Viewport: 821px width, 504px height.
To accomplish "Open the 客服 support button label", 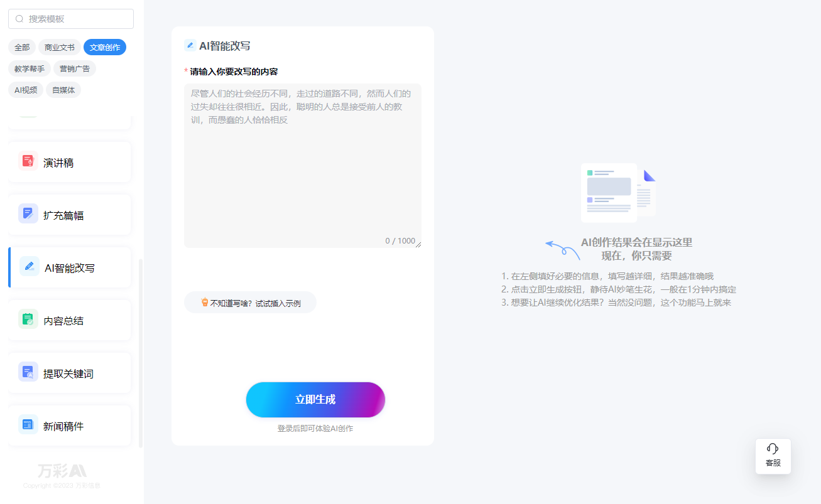I will click(x=773, y=463).
